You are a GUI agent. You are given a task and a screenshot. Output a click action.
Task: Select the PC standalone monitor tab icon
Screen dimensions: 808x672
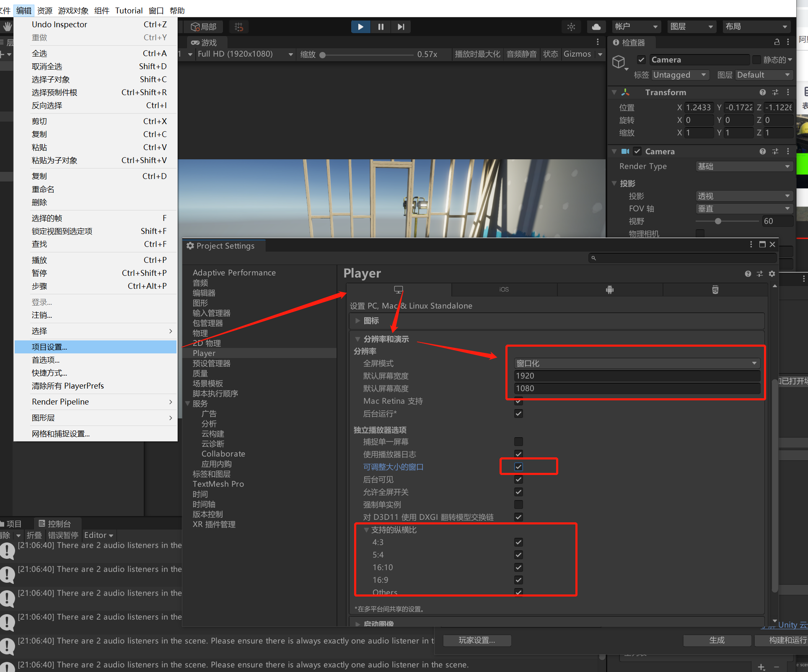coord(399,290)
